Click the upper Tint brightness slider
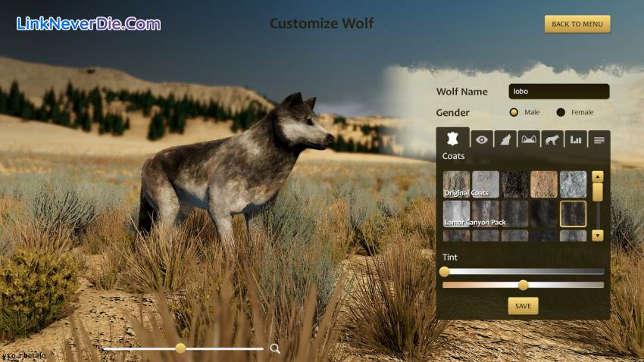The width and height of the screenshot is (644, 362). click(524, 271)
